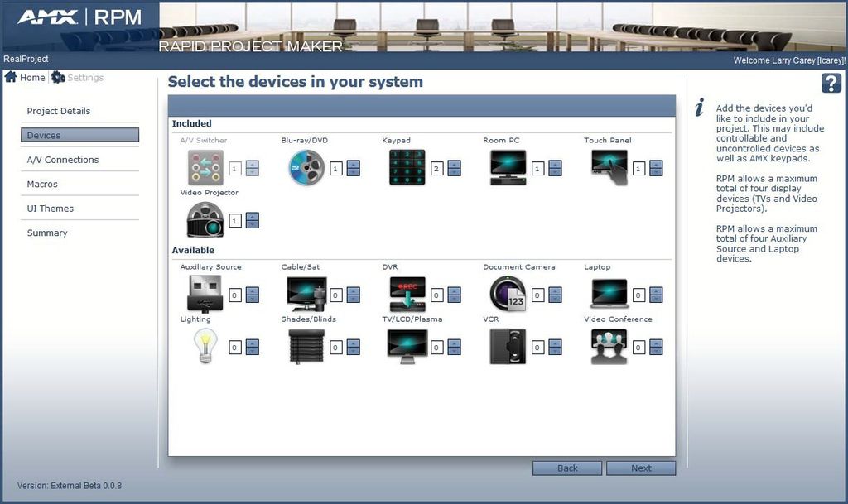
Task: Click the Lighting quantity field
Action: [234, 348]
